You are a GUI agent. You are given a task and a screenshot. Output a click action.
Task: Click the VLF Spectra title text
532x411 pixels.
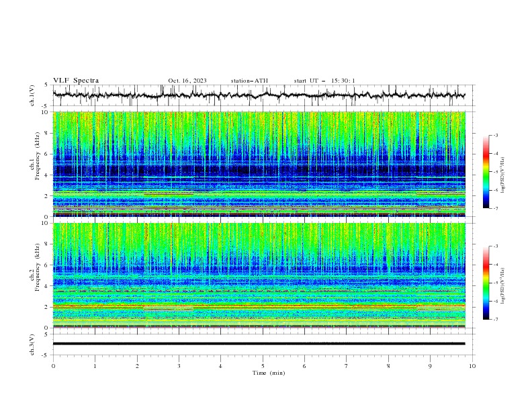click(x=76, y=81)
